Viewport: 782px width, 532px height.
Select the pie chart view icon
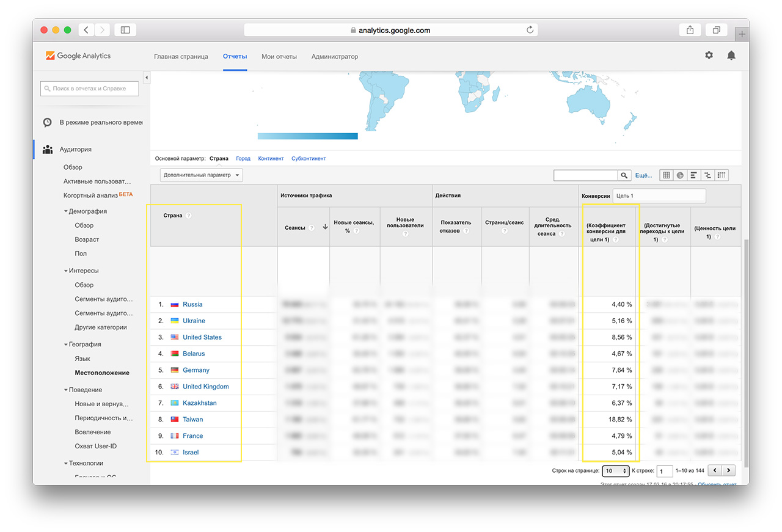click(x=680, y=175)
